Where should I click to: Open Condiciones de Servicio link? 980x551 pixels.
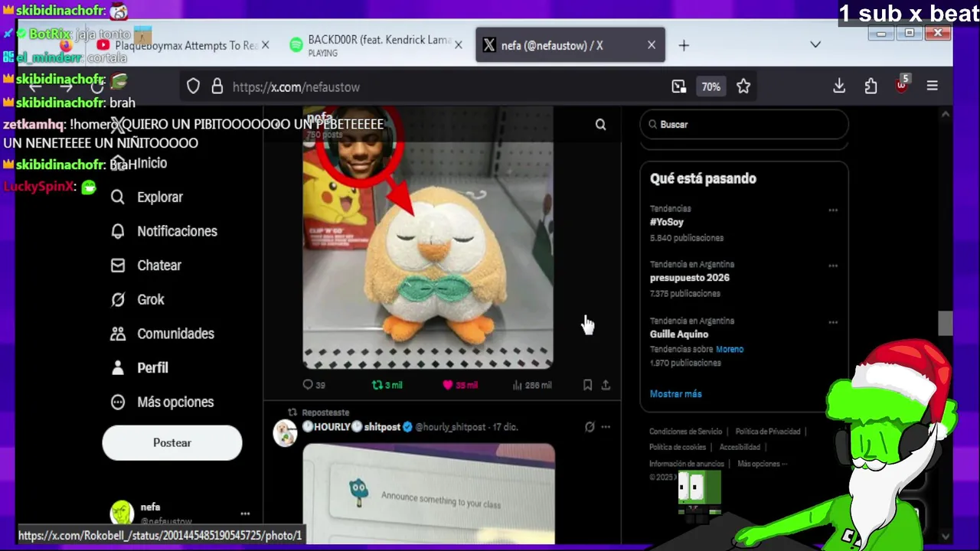point(685,432)
